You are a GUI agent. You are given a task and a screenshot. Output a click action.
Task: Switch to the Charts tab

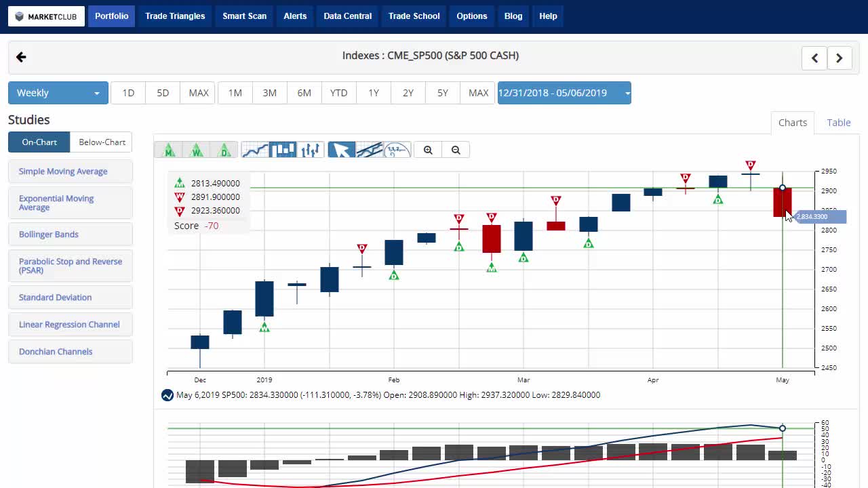tap(793, 123)
